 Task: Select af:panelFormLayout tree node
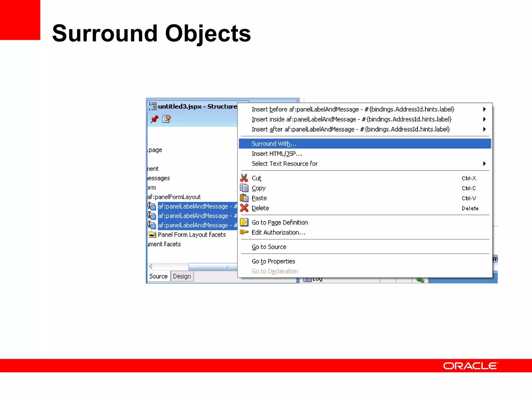click(174, 197)
